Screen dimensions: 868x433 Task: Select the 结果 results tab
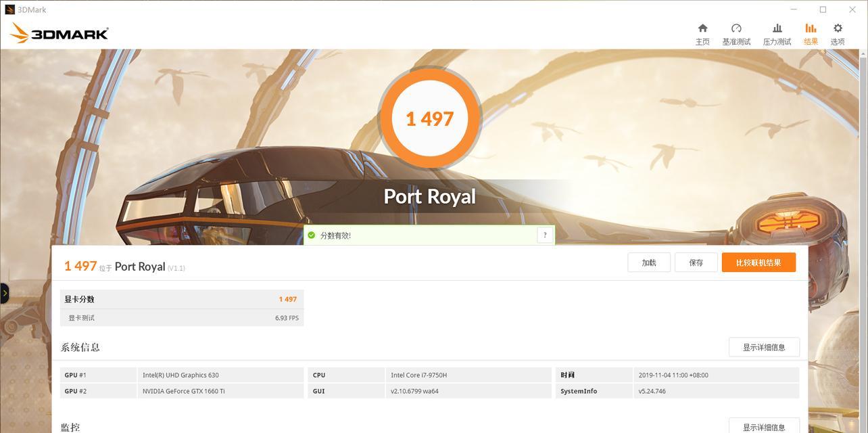click(x=811, y=34)
